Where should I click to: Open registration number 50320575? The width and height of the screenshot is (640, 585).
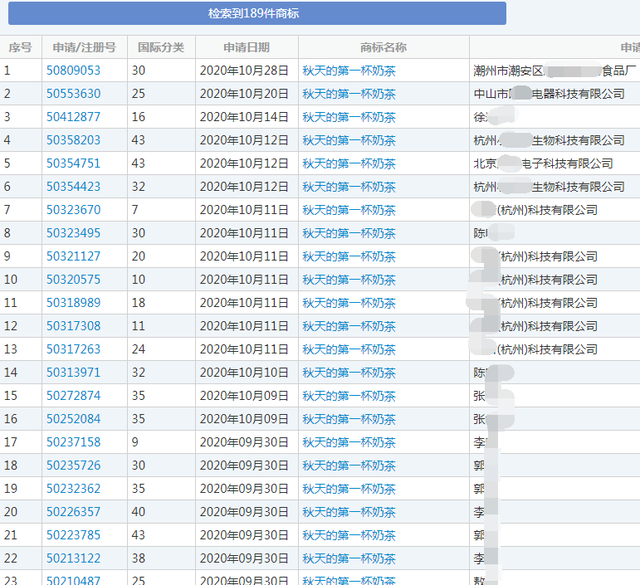click(73, 280)
